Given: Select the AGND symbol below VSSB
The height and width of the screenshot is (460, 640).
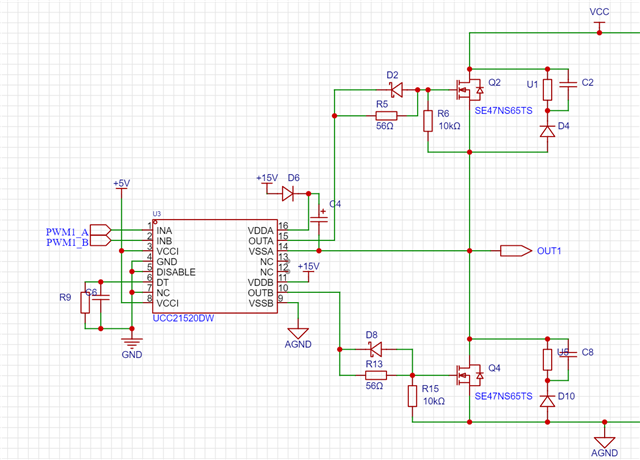Looking at the screenshot, I should point(298,333).
